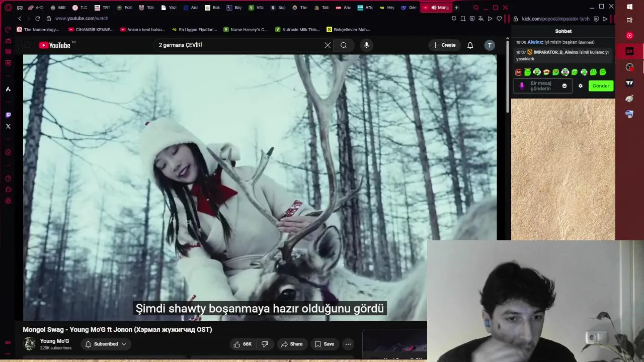The image size is (644, 362).
Task: Open a new browser tab
Action: 456,8
